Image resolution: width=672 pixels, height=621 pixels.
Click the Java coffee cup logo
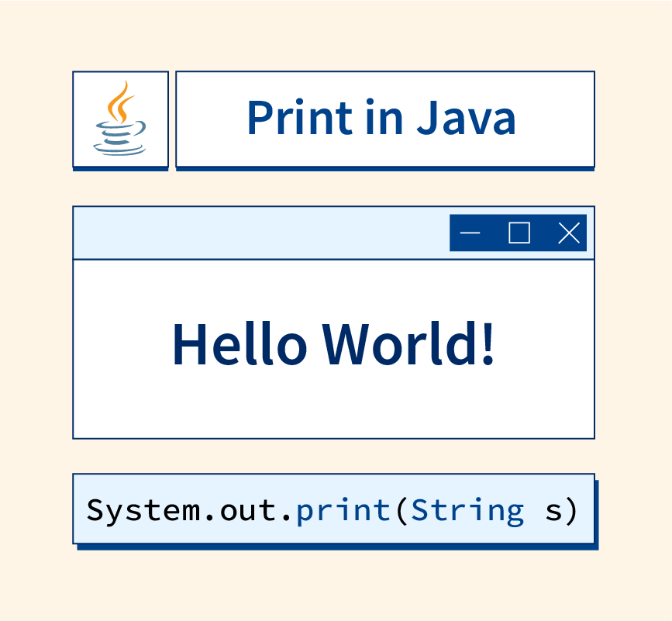120,119
